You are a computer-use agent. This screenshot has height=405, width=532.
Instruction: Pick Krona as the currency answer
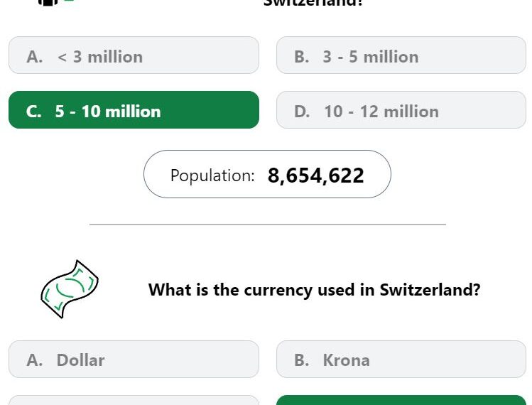coord(401,359)
